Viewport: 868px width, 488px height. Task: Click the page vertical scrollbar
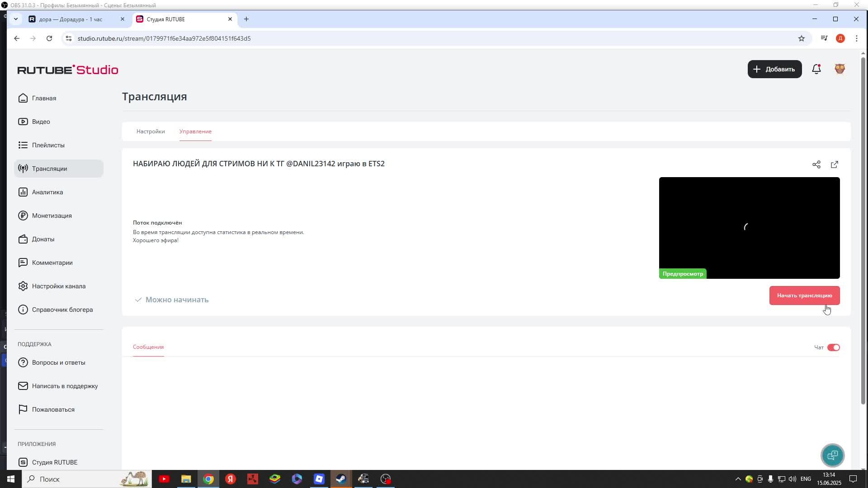(x=863, y=230)
